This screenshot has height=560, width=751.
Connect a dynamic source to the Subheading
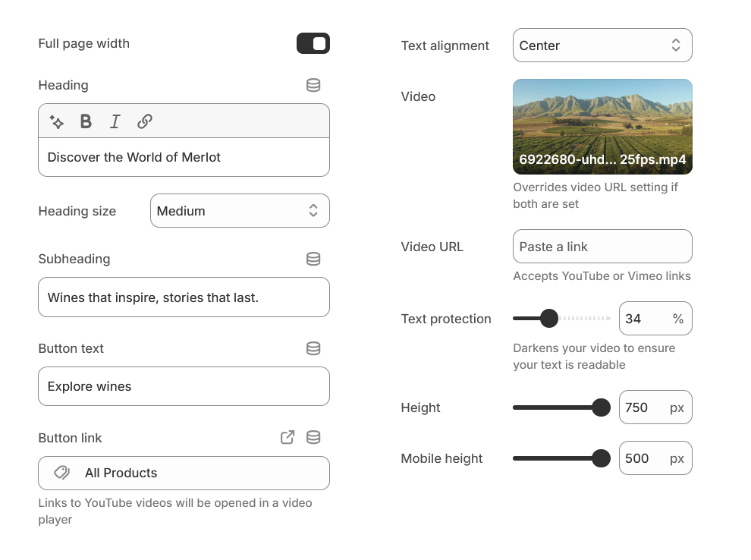pos(313,259)
